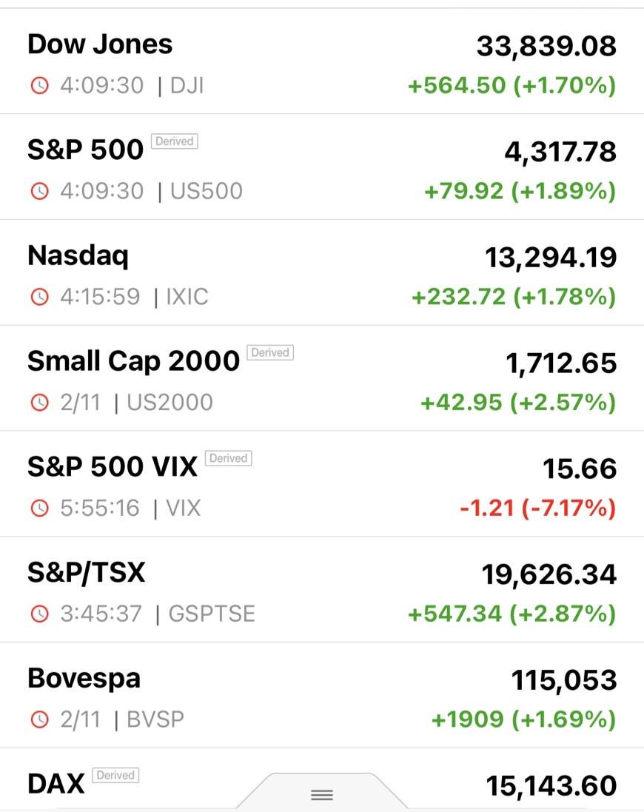Tap the Derived badge beside Small Cap 2000
The width and height of the screenshot is (644, 812).
click(269, 353)
